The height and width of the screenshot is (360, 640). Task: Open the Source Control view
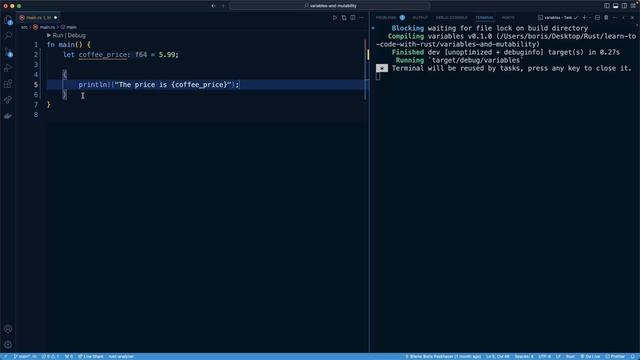pos(8,52)
